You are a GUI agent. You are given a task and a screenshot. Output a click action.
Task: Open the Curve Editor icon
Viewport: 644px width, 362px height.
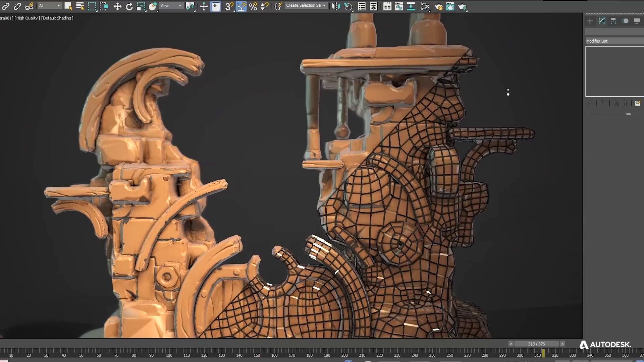[399, 6]
